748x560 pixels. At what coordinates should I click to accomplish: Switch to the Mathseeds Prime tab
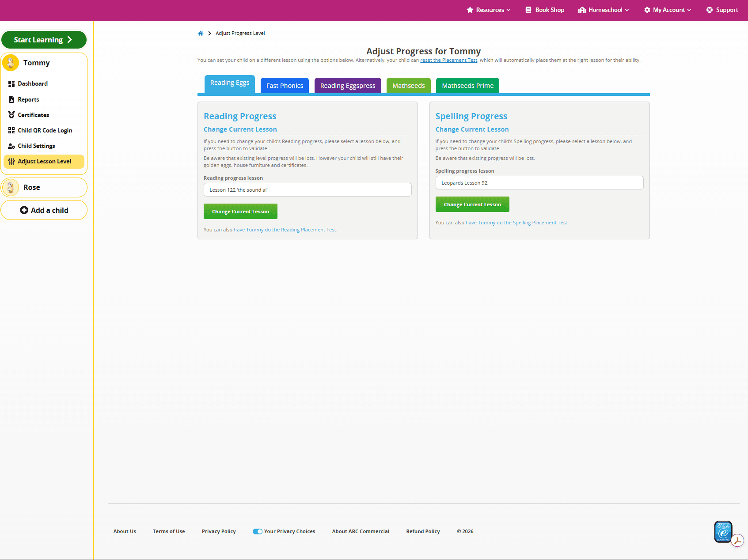pos(468,86)
